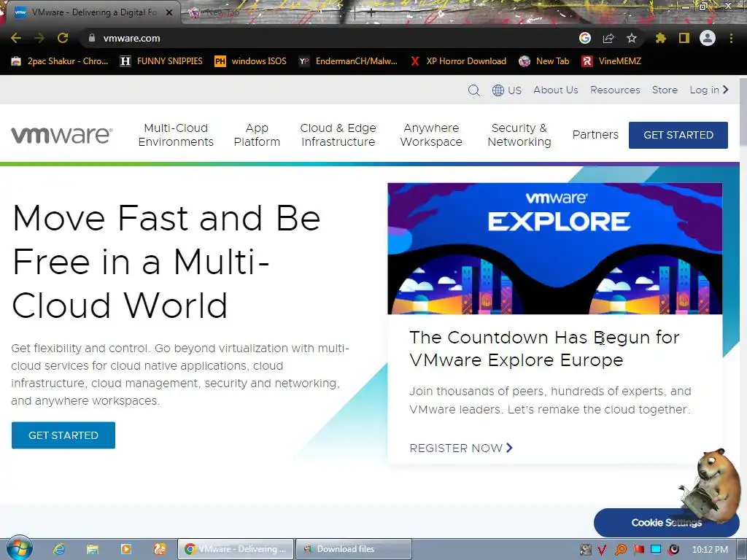Screen dimensions: 747x560
Task: Share this page via the share icon
Action: (608, 38)
